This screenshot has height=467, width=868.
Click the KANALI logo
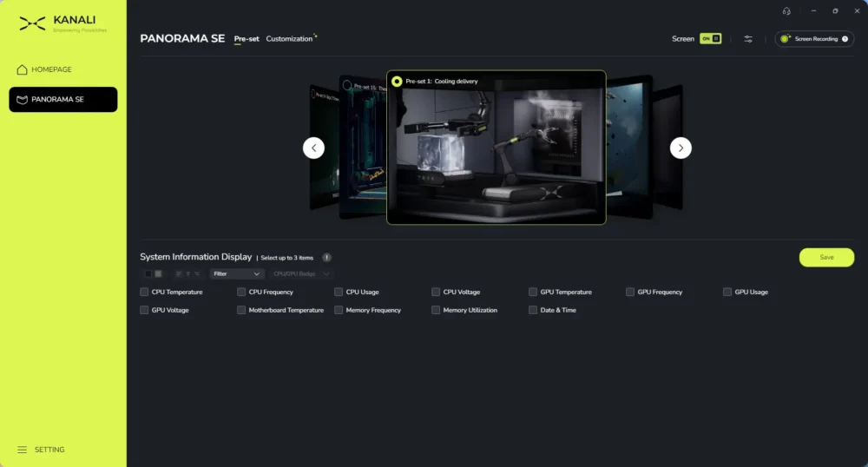pos(62,23)
